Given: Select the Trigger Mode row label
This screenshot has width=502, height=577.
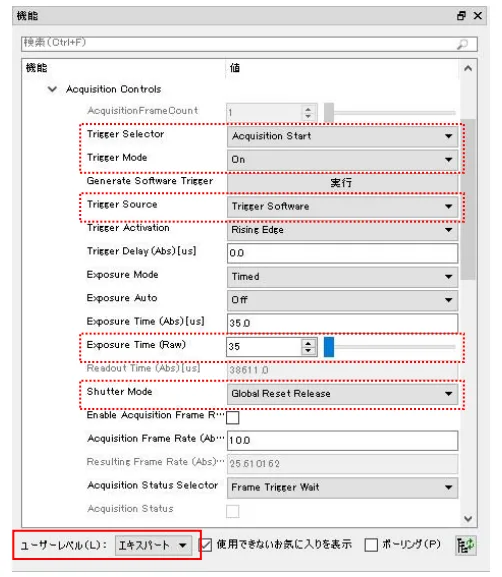Looking at the screenshot, I should click(x=117, y=158).
